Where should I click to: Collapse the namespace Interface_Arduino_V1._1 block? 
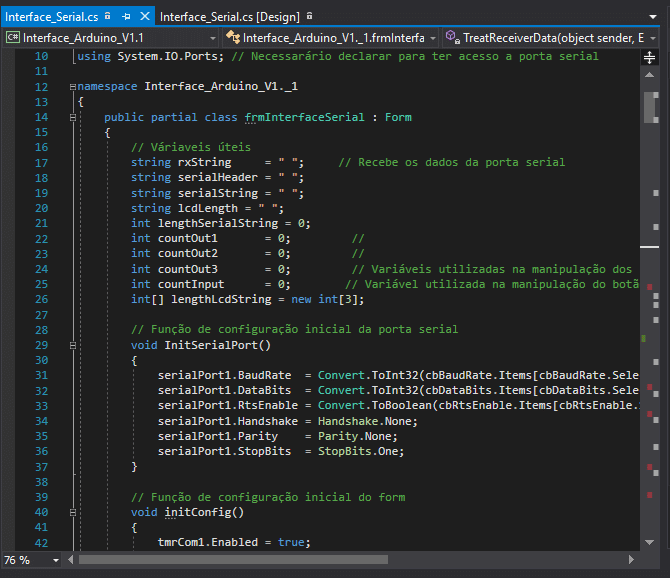tap(73, 87)
